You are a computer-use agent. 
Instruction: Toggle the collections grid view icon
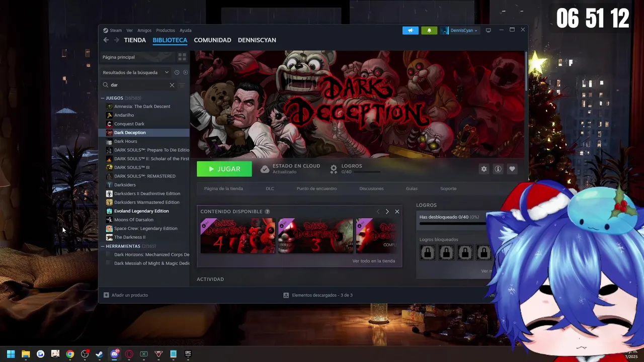click(x=182, y=57)
